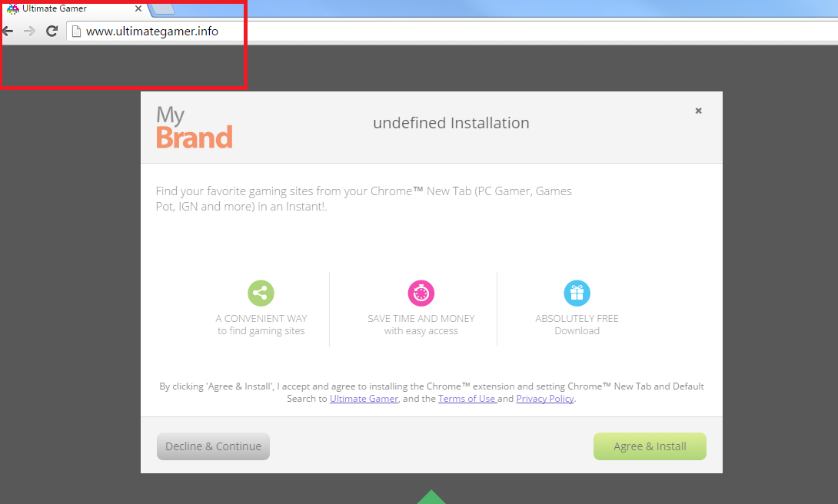Screen dimensions: 838x504
Task: Open the Terms of Use link
Action: [x=467, y=399]
